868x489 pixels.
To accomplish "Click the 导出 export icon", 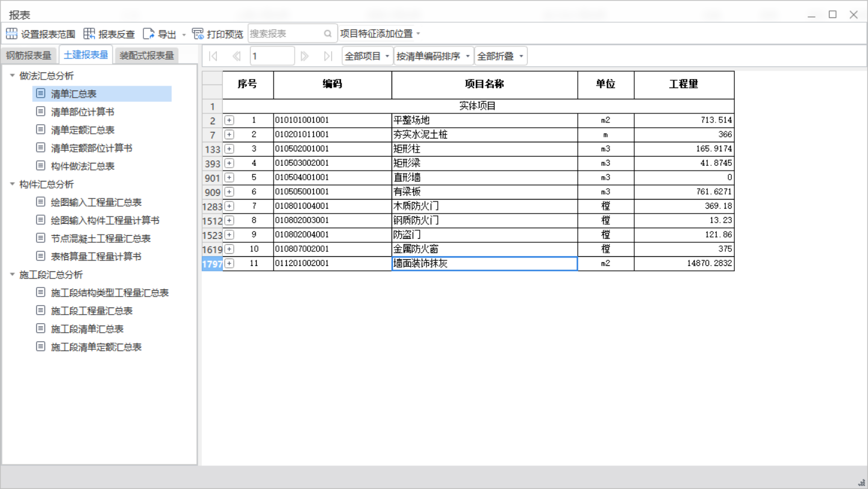I will [149, 34].
